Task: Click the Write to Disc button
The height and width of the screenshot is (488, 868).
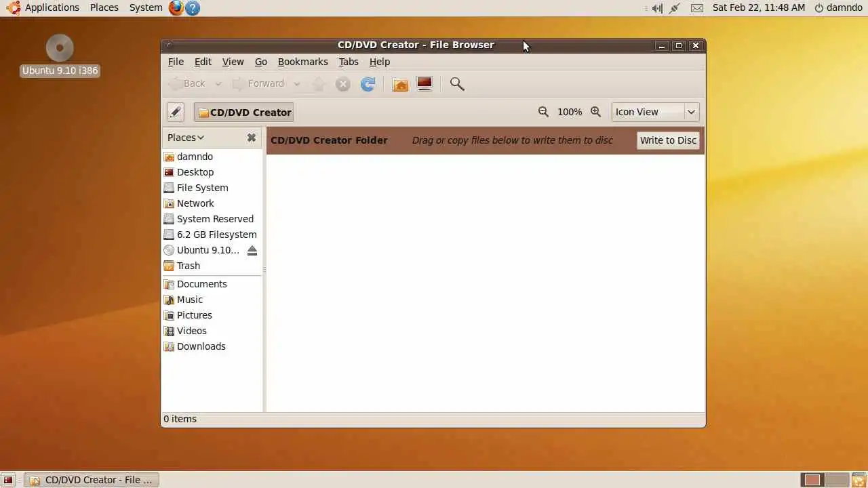Action: [x=668, y=140]
